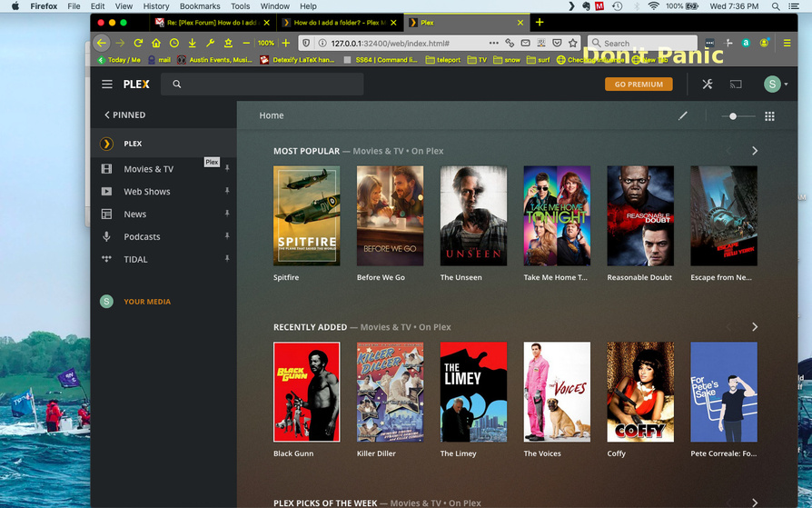The height and width of the screenshot is (508, 812).
Task: Open News in sidebar
Action: pyautogui.click(x=134, y=214)
